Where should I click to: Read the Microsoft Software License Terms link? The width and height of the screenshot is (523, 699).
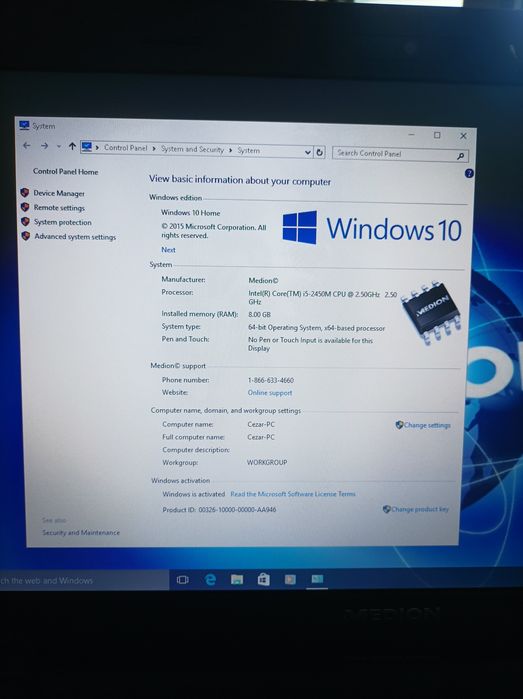(292, 494)
